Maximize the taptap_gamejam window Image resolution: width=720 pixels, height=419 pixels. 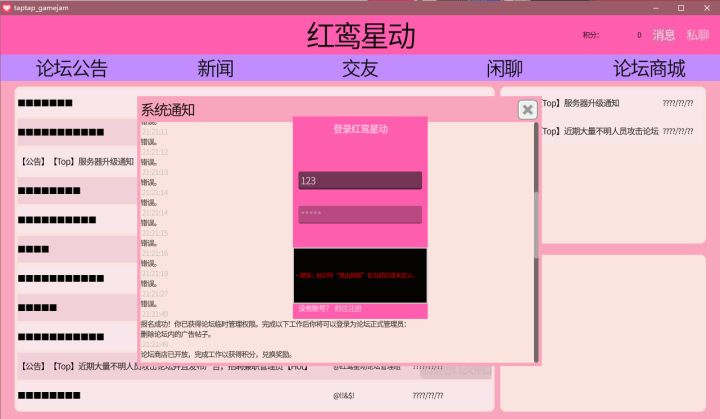681,8
